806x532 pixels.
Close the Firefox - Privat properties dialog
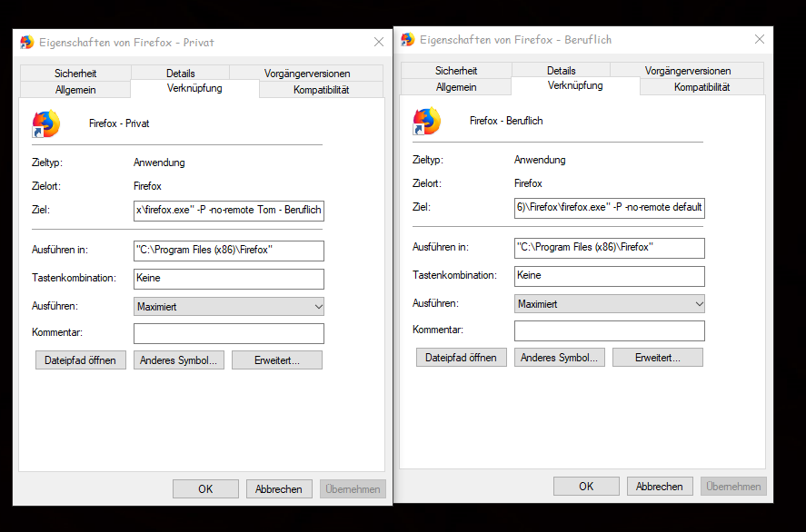(x=379, y=42)
